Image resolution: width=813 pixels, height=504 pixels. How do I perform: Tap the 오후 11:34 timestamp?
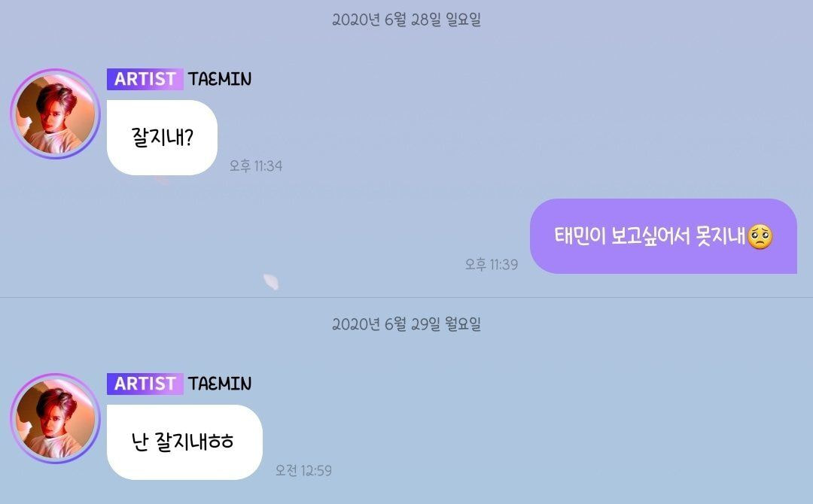pyautogui.click(x=256, y=165)
